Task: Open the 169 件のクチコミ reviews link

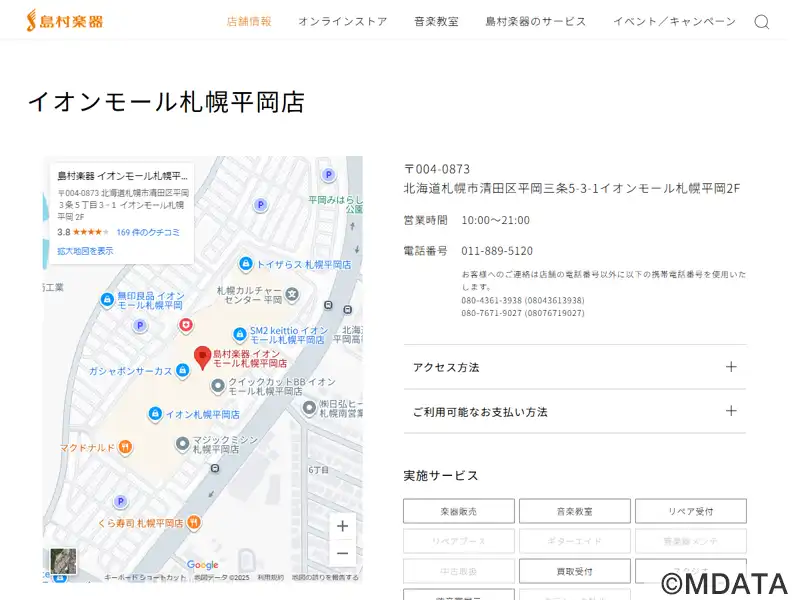Action: point(148,232)
